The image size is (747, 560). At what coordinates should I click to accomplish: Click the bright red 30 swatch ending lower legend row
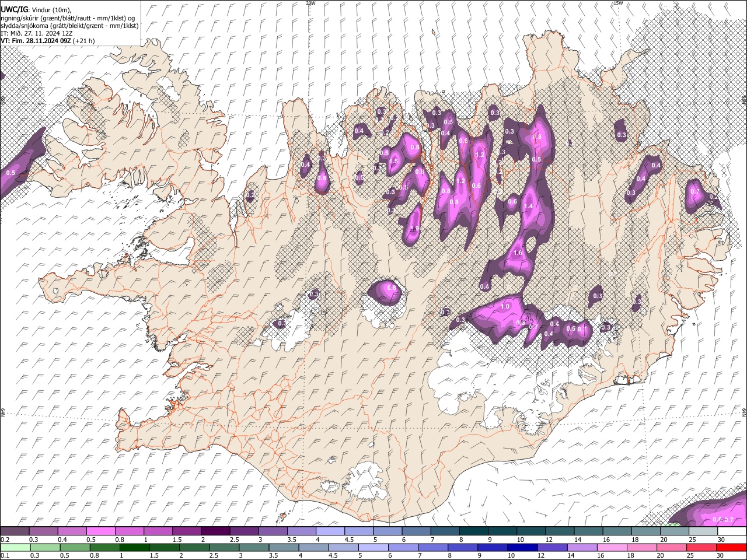731,547
